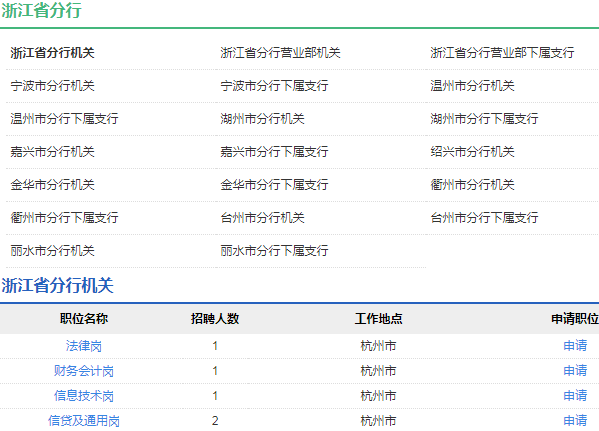Apply for the 法律岗 position
Image resolution: width=599 pixels, height=431 pixels.
575,346
